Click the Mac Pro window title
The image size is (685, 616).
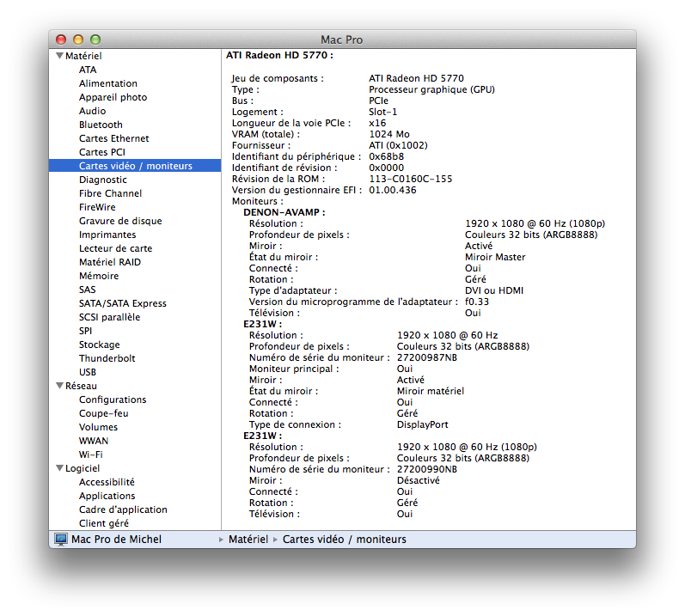(x=341, y=40)
